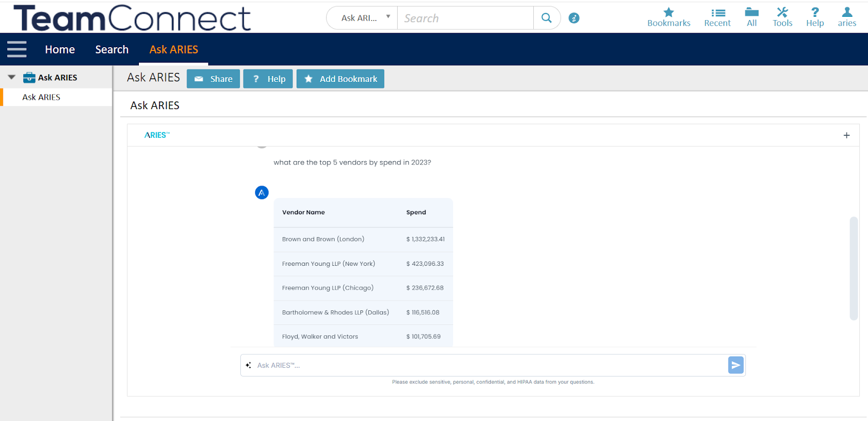The height and width of the screenshot is (421, 868).
Task: Click the Vendor Name column header
Action: 303,212
